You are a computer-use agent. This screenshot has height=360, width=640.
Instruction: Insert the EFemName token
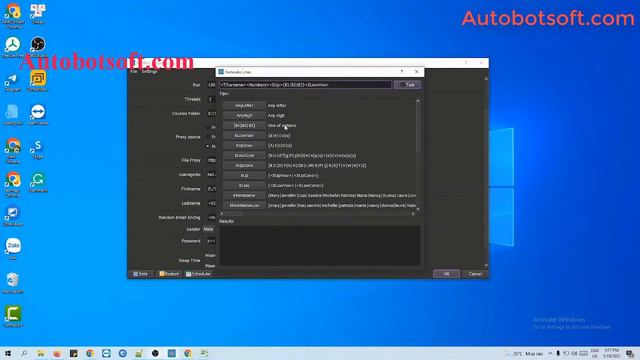coord(244,196)
